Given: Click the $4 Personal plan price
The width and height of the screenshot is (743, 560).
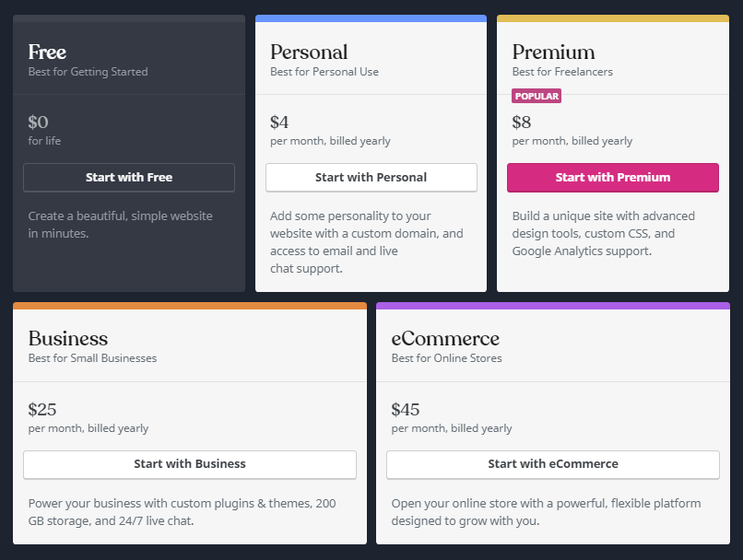Looking at the screenshot, I should pos(279,122).
